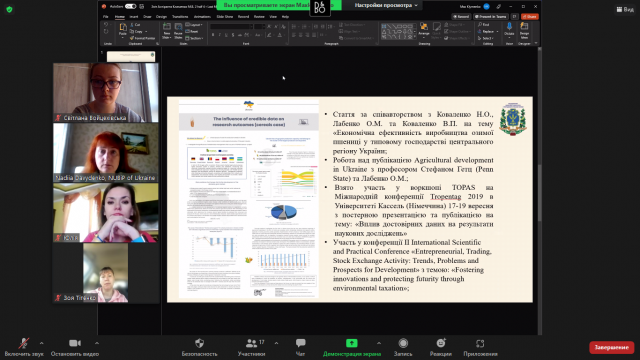Click the save icon beside AutoSave
The image size is (640, 360).
coord(142,6)
